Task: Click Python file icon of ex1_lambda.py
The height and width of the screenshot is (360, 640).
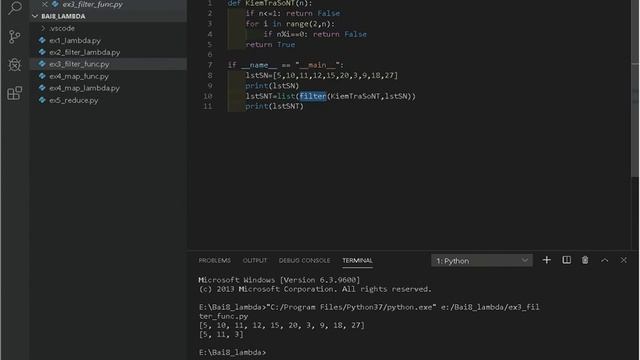Action: (x=42, y=40)
